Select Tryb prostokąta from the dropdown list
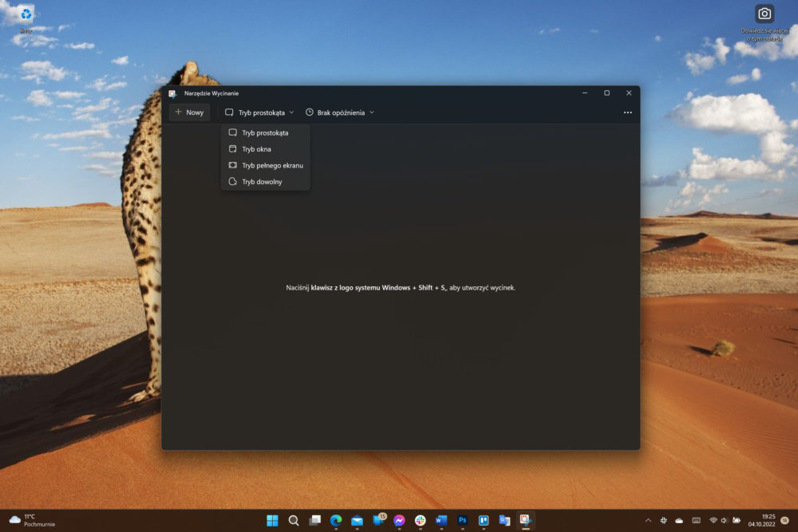The image size is (798, 532). [265, 132]
